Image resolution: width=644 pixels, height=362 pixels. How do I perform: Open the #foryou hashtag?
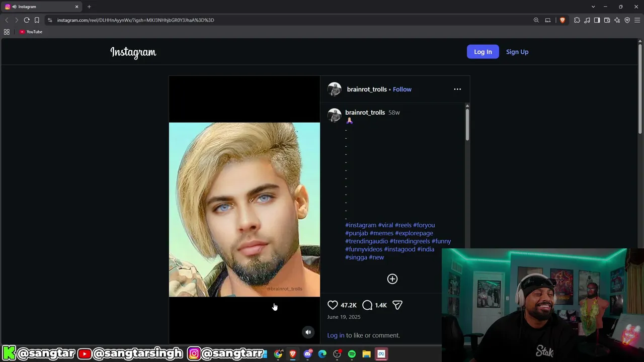coord(424,225)
